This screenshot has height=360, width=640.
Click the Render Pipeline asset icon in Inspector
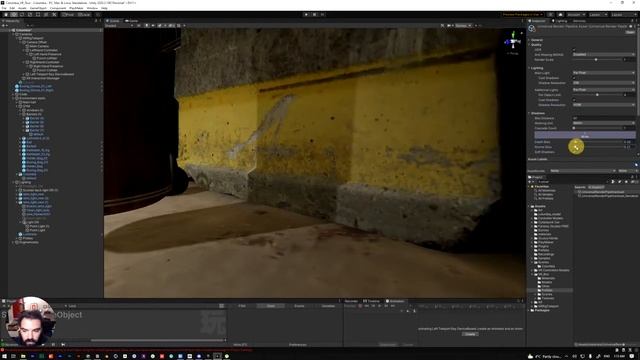point(532,28)
